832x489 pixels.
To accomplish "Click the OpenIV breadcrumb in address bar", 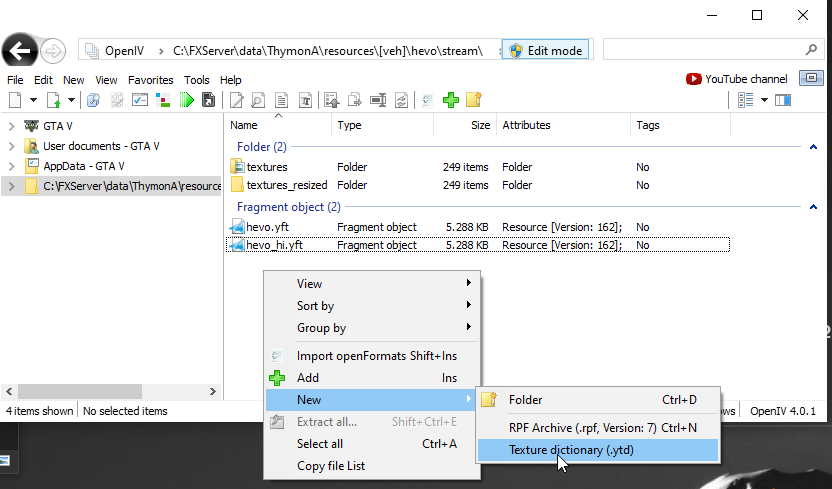I will [124, 51].
